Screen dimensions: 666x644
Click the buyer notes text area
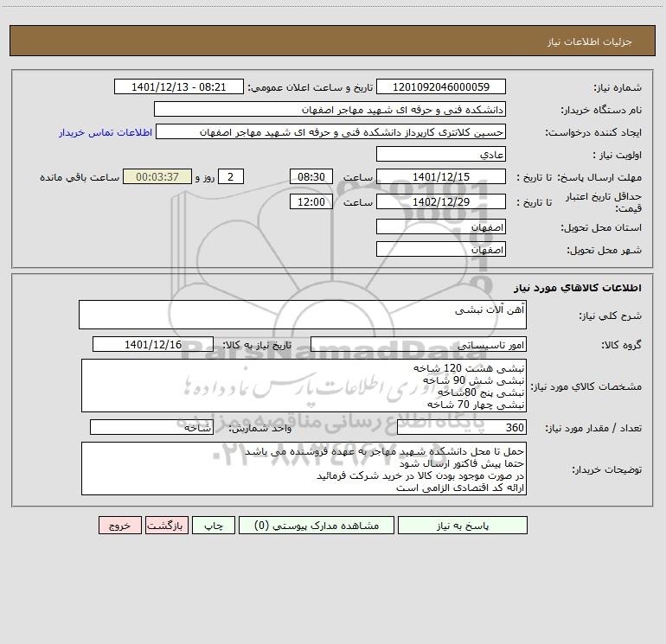pyautogui.click(x=304, y=469)
